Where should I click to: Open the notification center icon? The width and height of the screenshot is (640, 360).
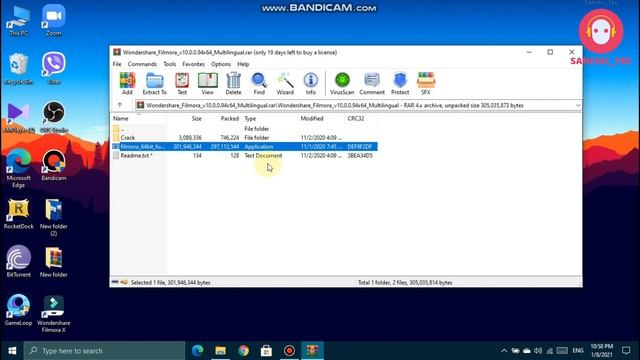626,351
